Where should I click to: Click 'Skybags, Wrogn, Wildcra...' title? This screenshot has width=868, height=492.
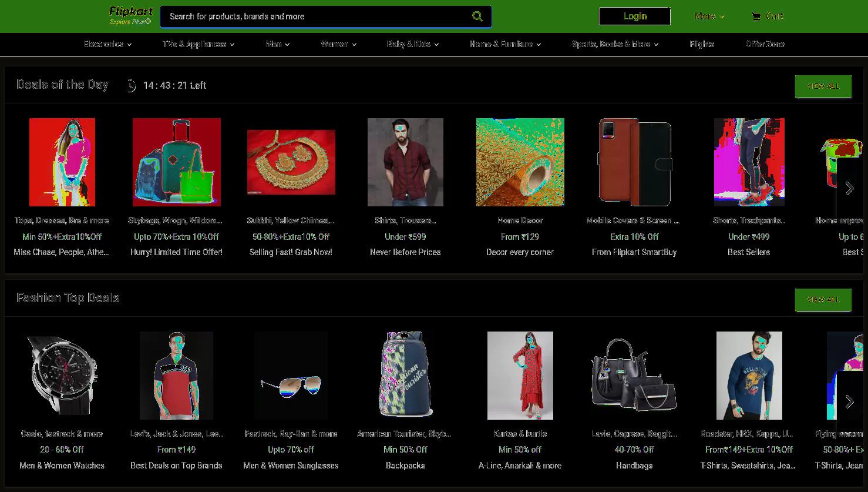176,220
